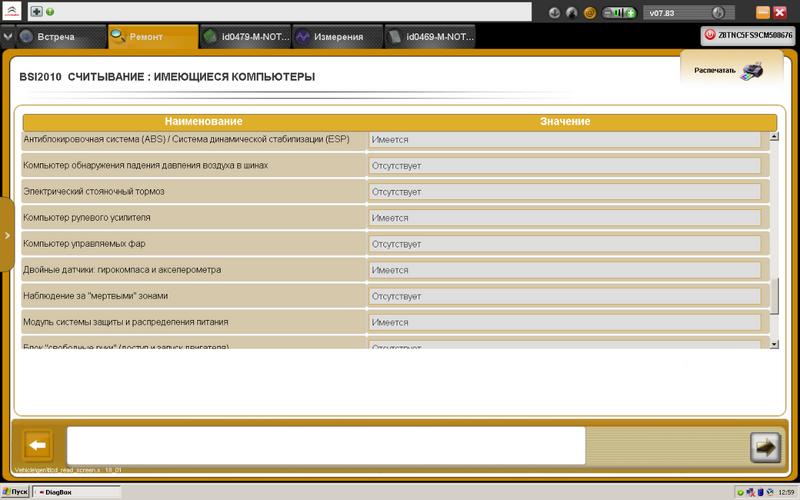Open the Пуск start menu
Image resolution: width=800 pixels, height=500 pixels.
click(x=15, y=492)
